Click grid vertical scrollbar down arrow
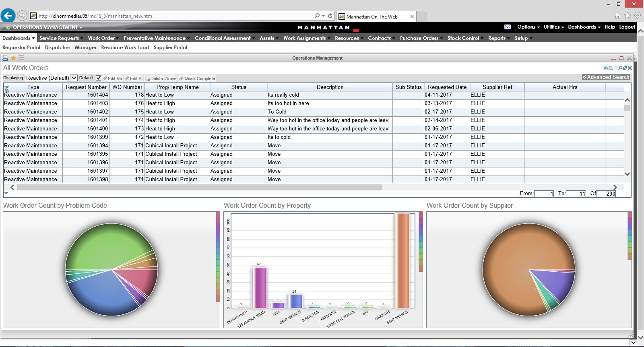This screenshot has width=644, height=347. click(x=627, y=174)
